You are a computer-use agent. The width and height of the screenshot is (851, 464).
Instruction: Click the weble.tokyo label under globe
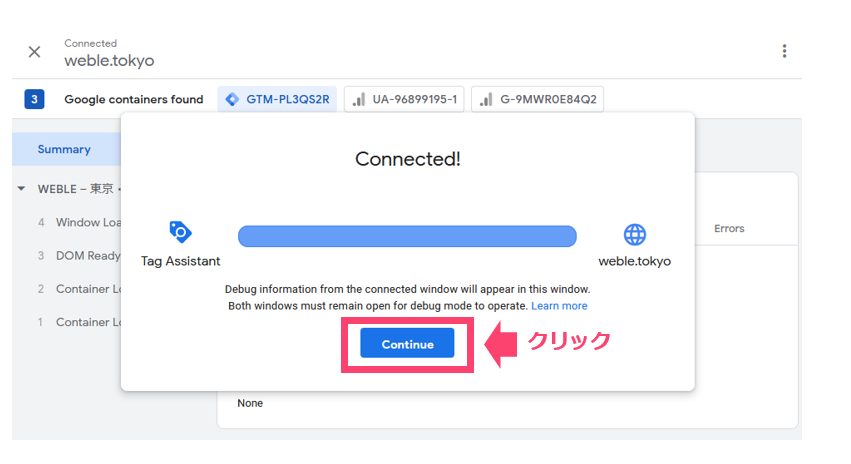634,261
